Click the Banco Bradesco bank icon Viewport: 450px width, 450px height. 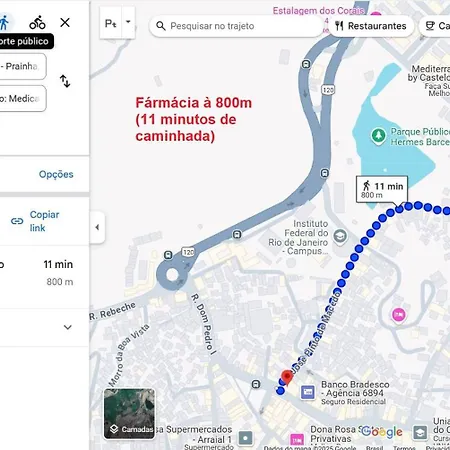[308, 392]
